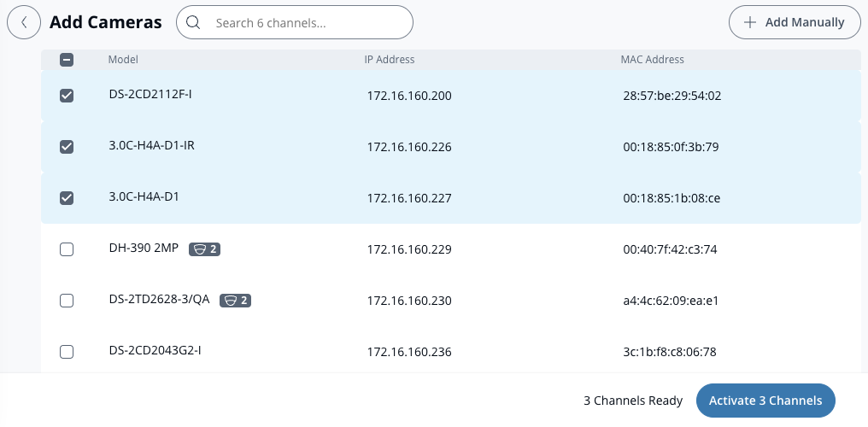Image resolution: width=868 pixels, height=427 pixels.
Task: Check the DH-390 2MP camera checkbox
Action: [x=67, y=249]
